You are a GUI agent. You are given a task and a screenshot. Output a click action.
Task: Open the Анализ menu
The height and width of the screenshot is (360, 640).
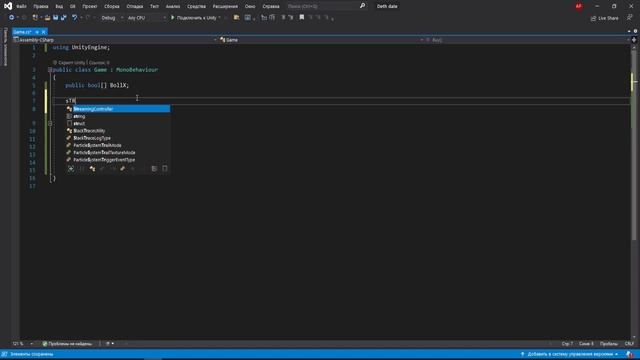pos(173,7)
